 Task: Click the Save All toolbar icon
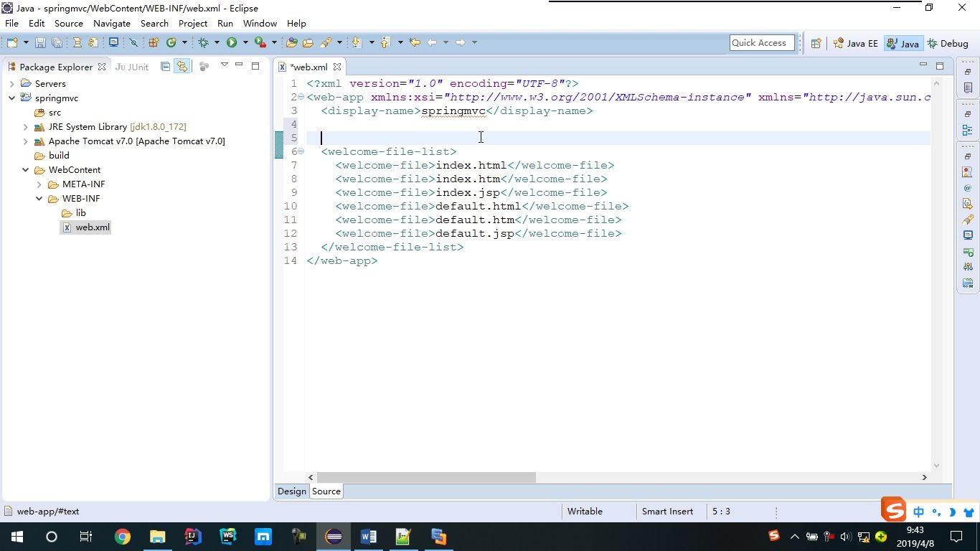[x=57, y=43]
